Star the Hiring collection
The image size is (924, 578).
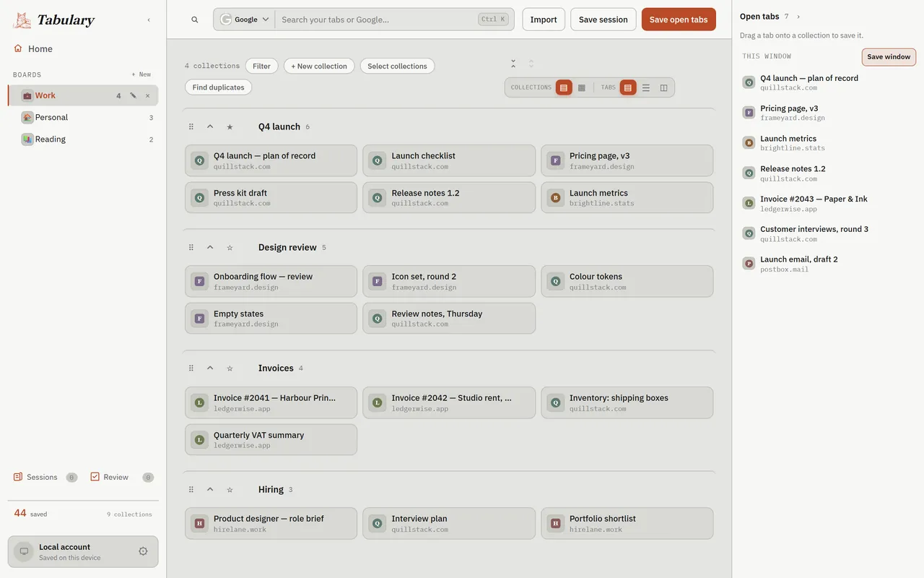point(230,490)
